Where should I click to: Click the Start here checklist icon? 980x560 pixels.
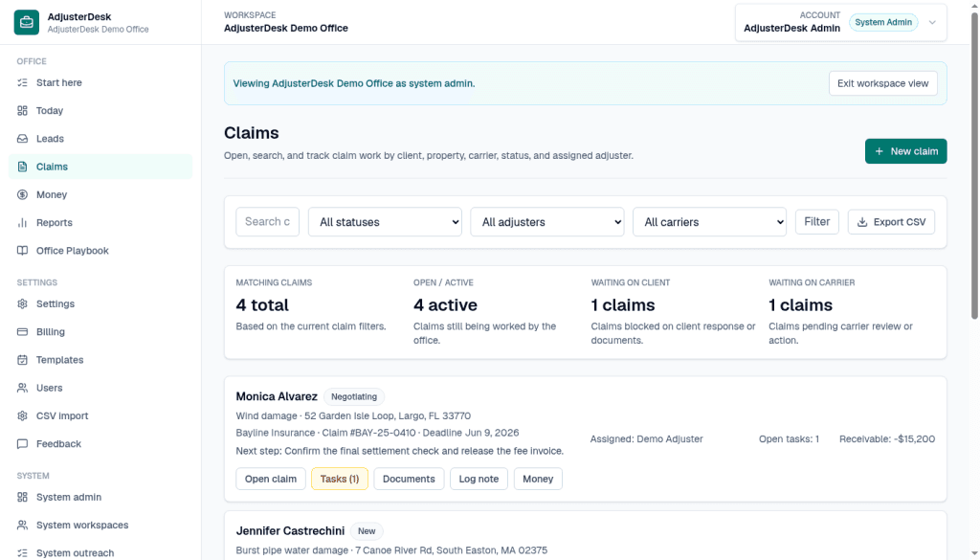23,82
